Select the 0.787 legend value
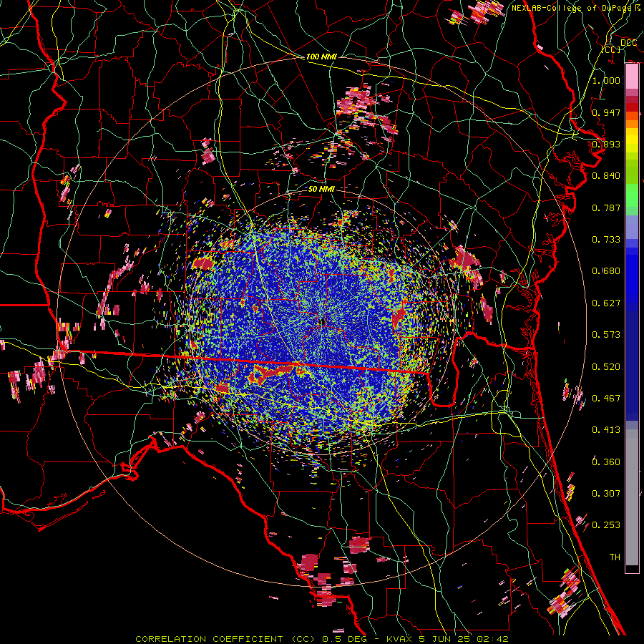 pyautogui.click(x=606, y=208)
